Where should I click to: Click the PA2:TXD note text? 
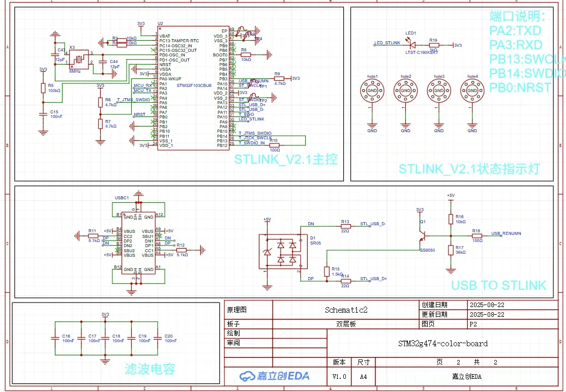pos(515,31)
